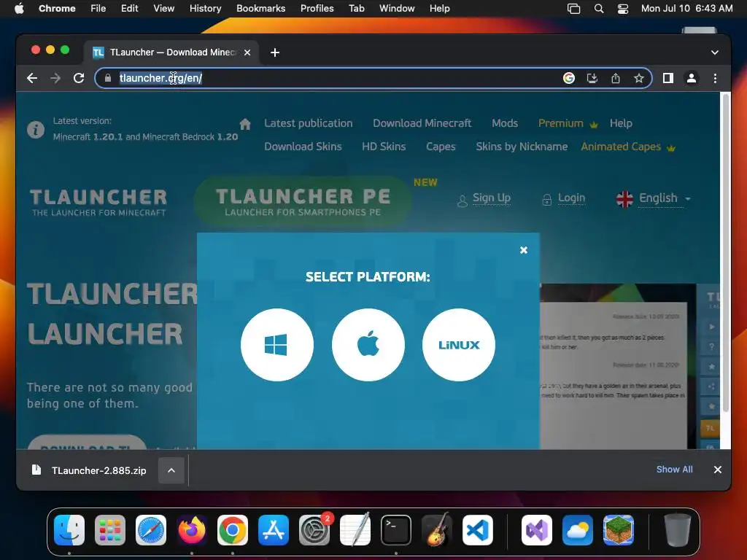Open the App Store from the dock

tap(274, 530)
